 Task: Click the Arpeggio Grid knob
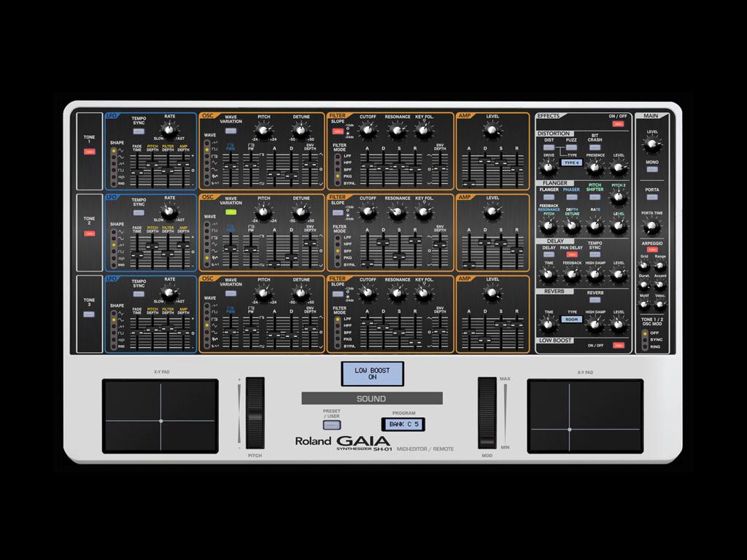tap(644, 265)
